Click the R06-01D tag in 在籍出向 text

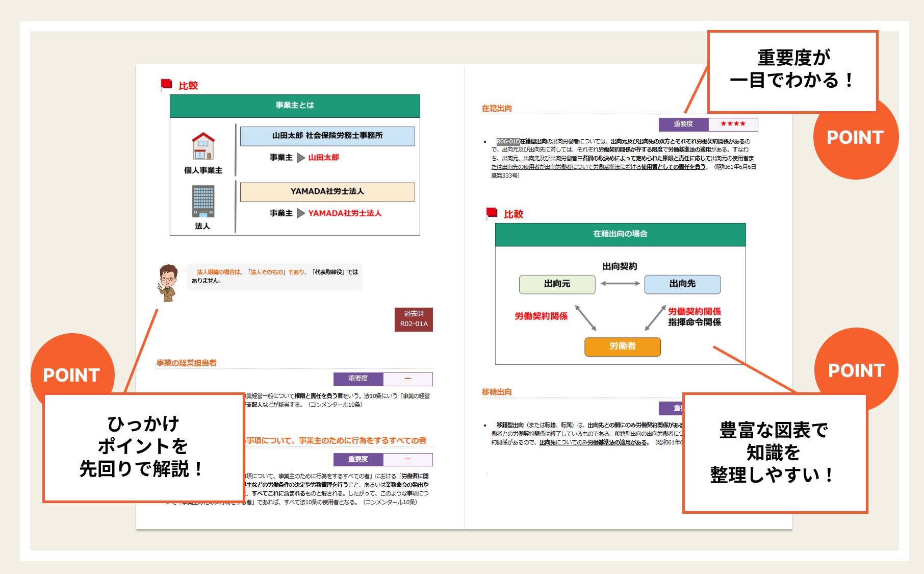click(508, 141)
